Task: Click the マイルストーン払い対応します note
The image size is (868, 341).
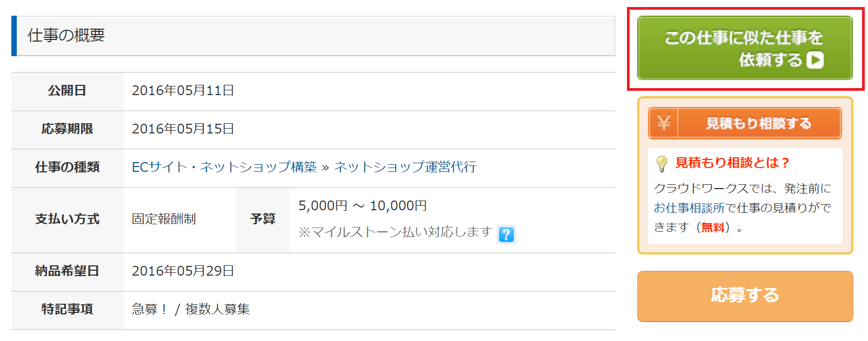Action: 395,232
